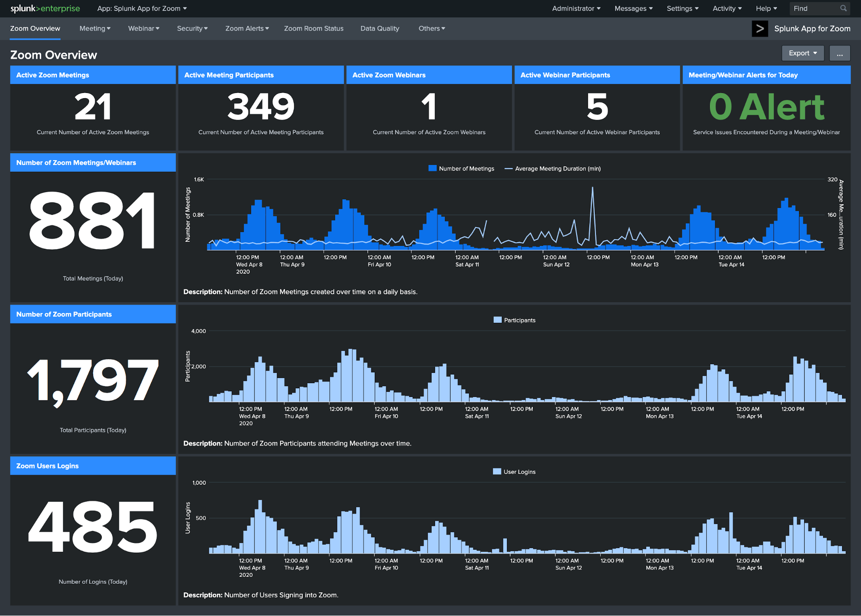Click 'Current Number of Active Zoom Webinars' caption
The height and width of the screenshot is (616, 861).
click(429, 132)
